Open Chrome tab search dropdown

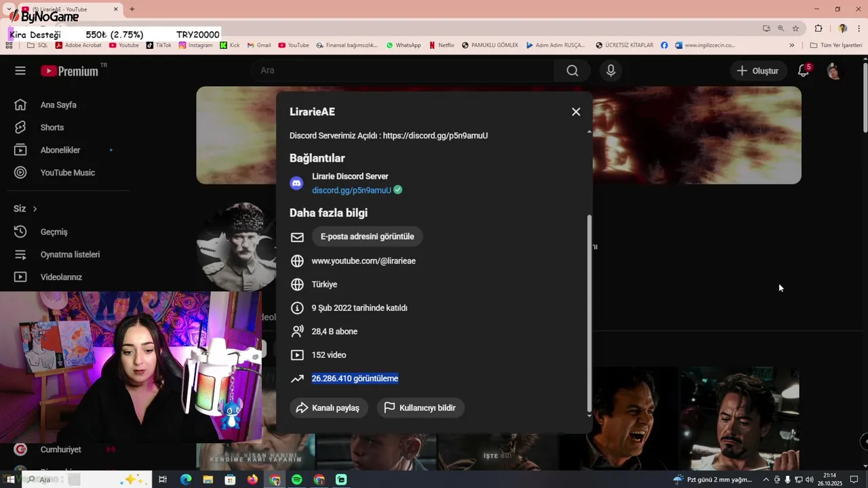tap(9, 9)
